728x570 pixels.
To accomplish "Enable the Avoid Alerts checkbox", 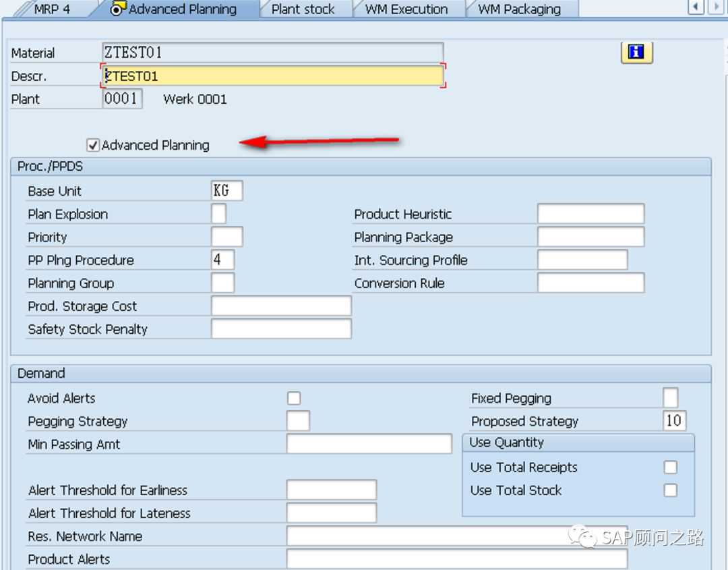I will 294,399.
